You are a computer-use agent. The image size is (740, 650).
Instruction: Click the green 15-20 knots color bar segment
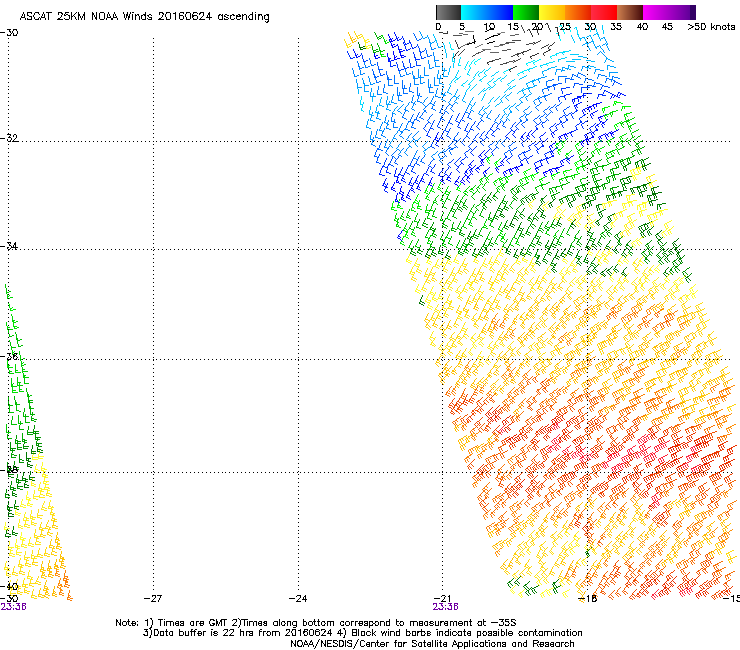click(526, 12)
